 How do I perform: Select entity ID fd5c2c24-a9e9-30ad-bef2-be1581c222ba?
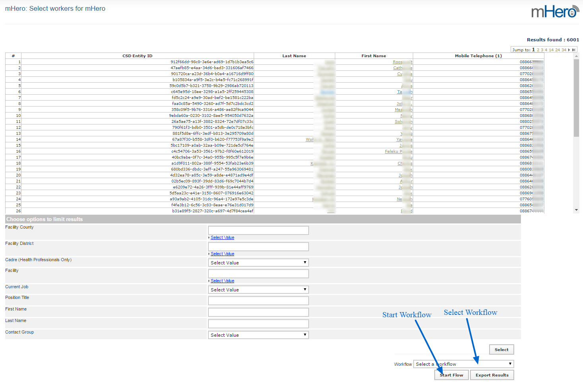(x=212, y=98)
